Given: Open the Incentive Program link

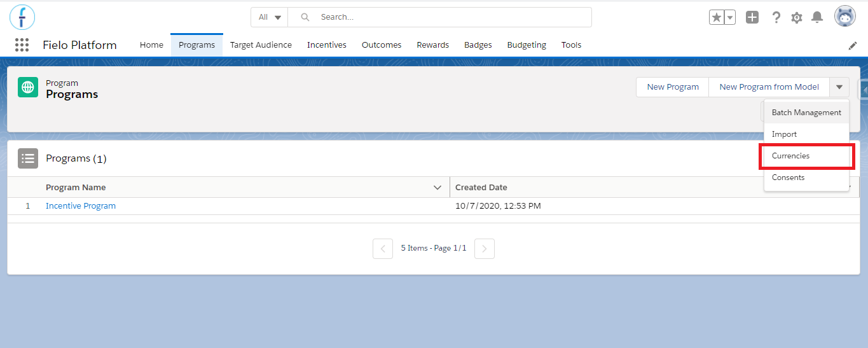Looking at the screenshot, I should (81, 206).
